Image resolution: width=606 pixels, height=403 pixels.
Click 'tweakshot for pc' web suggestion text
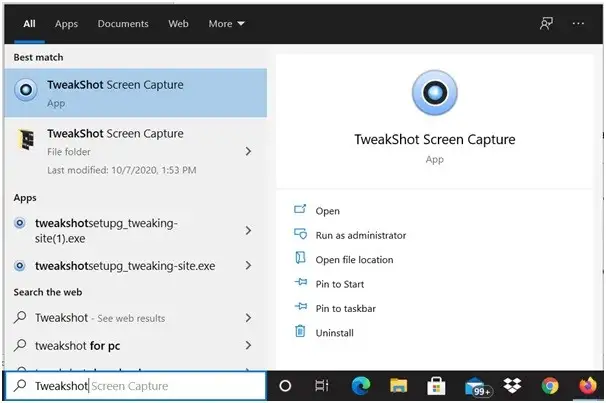(77, 345)
